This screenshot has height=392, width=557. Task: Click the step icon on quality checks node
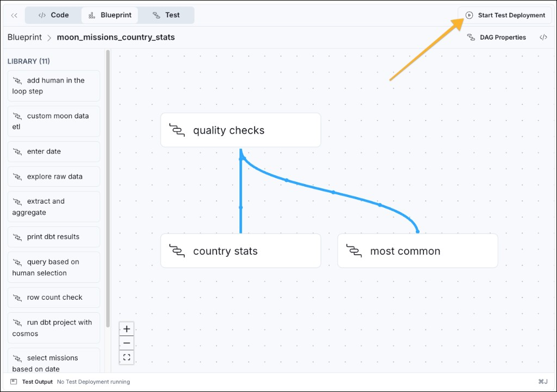click(x=178, y=130)
